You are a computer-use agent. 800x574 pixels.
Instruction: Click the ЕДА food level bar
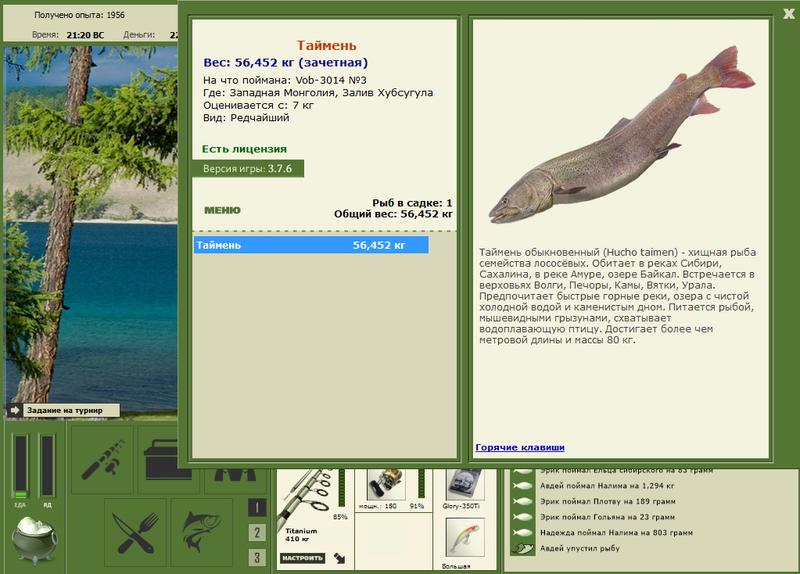coord(20,467)
